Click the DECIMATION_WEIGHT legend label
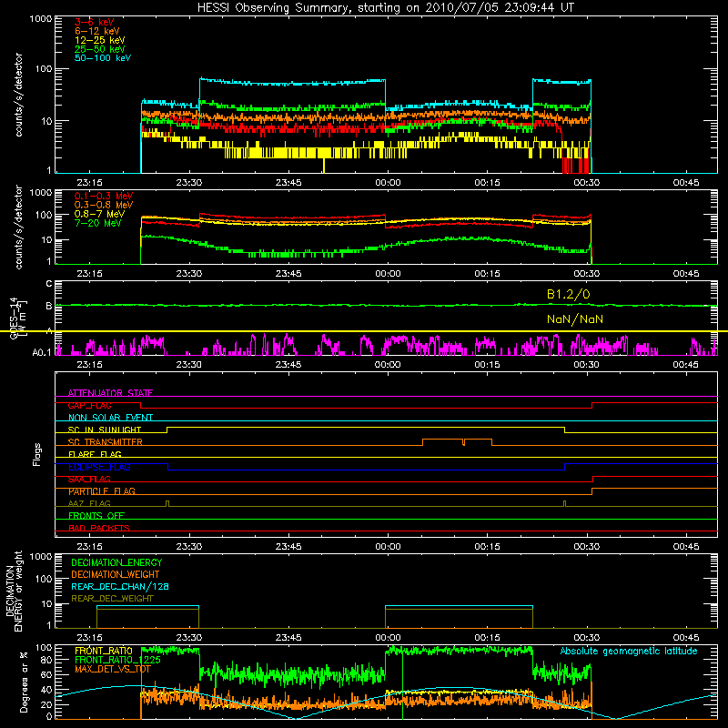 [x=116, y=574]
